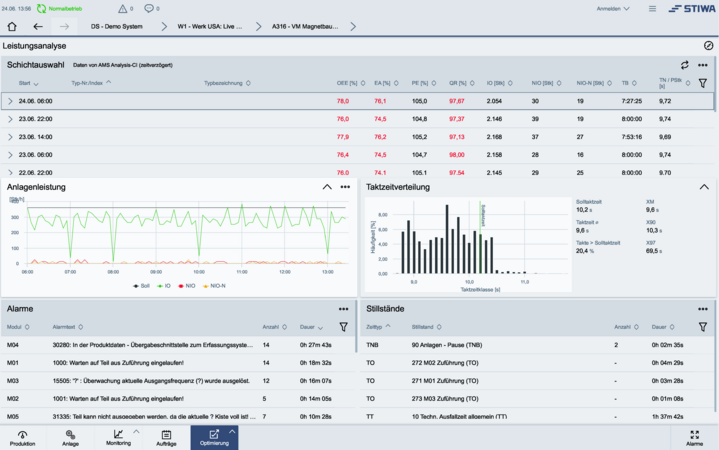719x450 pixels.
Task: Refresh the Schichtauswahl data
Action: (x=685, y=65)
